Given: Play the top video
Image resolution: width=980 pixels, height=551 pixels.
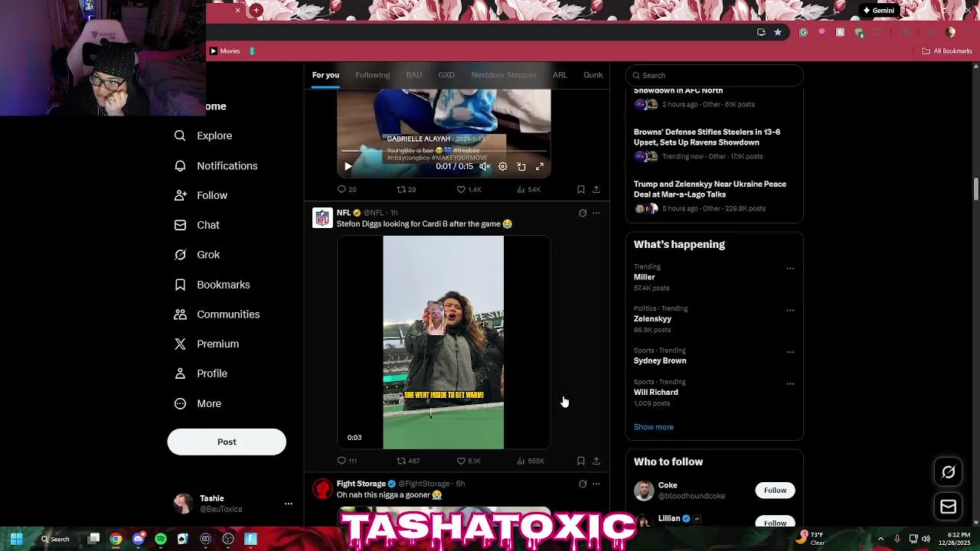Looking at the screenshot, I should coord(348,166).
